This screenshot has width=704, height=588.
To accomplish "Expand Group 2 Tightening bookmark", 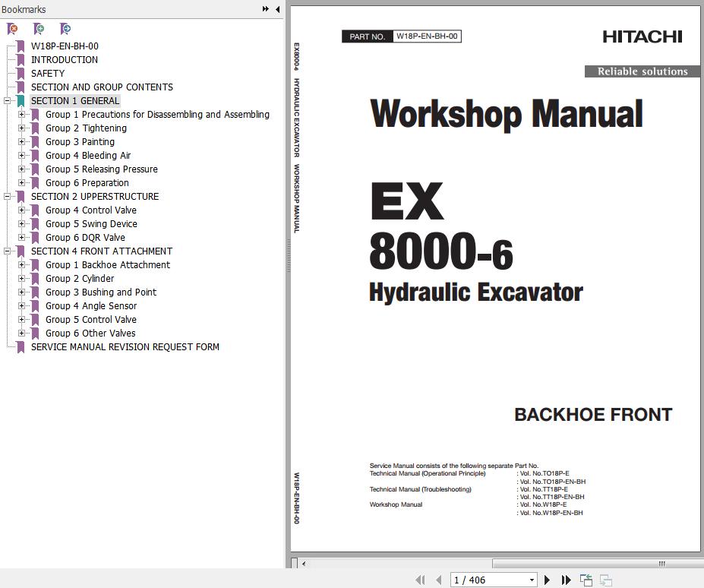I will point(21,128).
